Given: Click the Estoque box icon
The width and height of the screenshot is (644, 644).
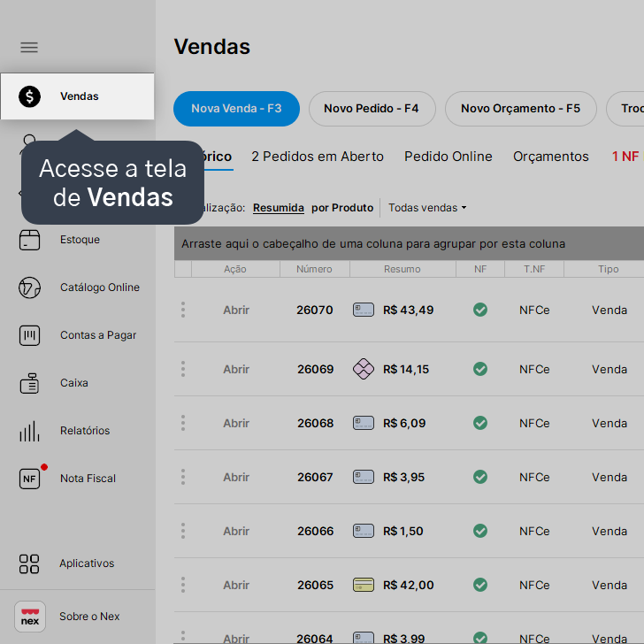Looking at the screenshot, I should tap(29, 240).
